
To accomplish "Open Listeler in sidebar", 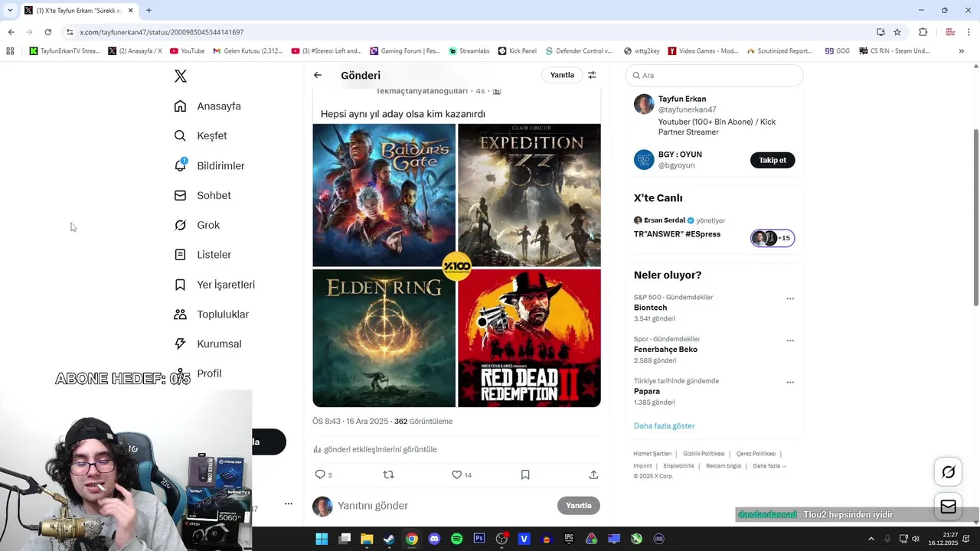I will click(x=202, y=255).
